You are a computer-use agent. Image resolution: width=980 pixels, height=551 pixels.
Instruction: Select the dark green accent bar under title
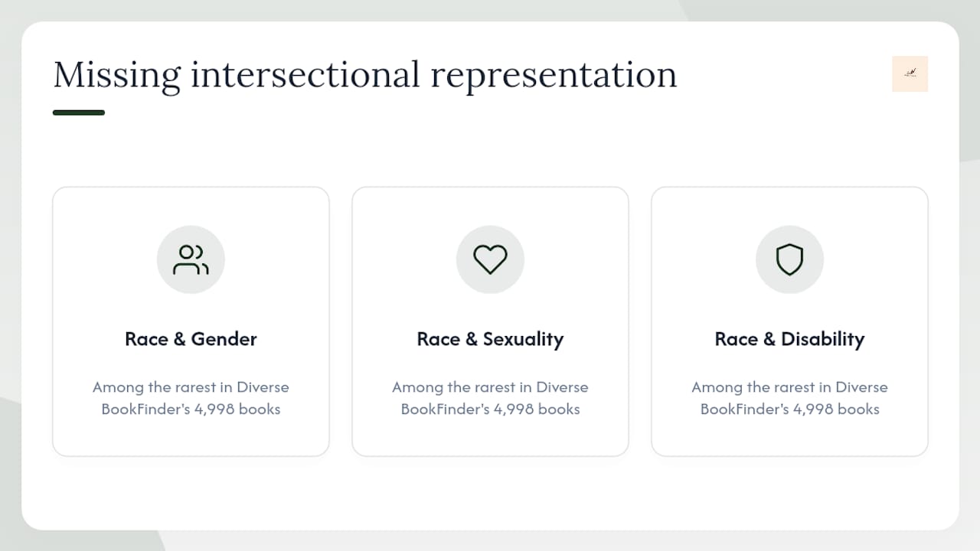(79, 112)
